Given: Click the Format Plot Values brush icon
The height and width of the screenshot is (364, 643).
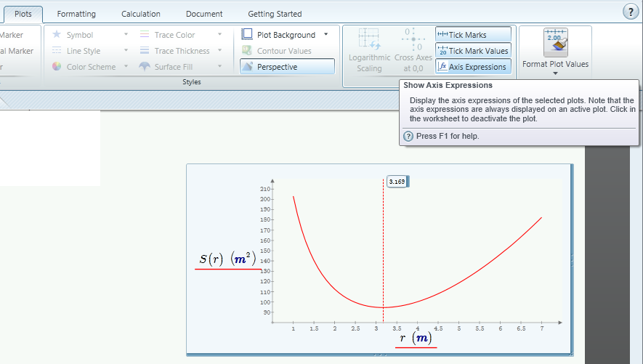Looking at the screenshot, I should [x=556, y=42].
